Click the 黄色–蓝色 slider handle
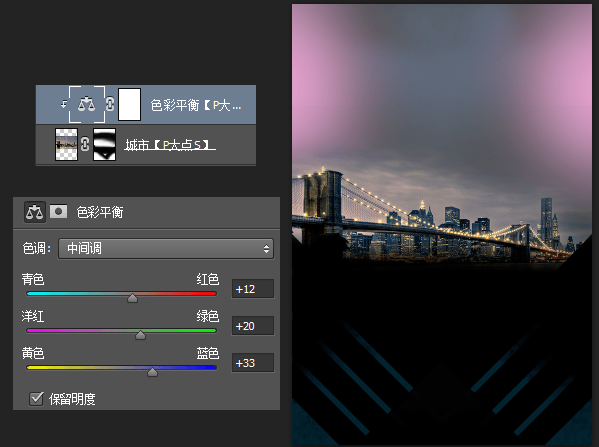 coord(152,372)
